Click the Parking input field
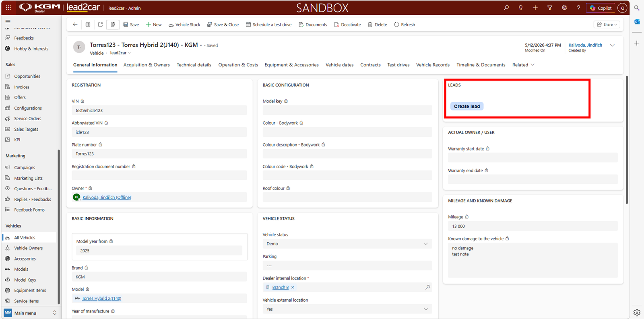 tap(347, 265)
